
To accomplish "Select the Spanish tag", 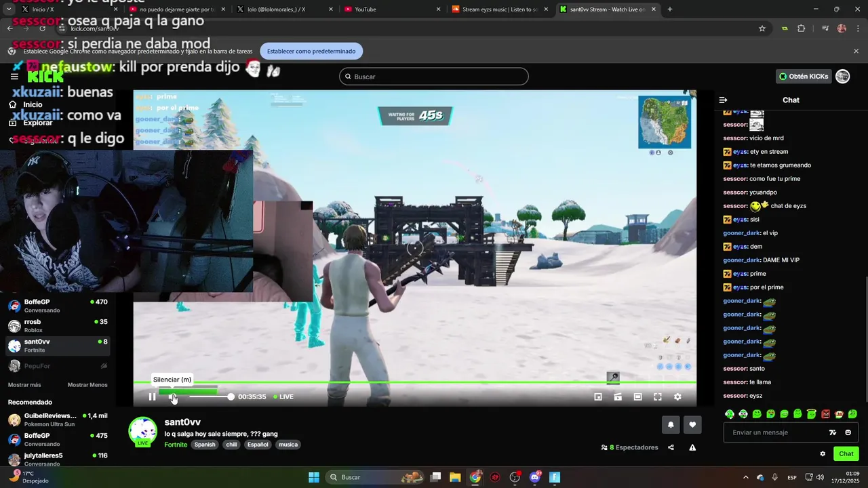I will coord(204,445).
